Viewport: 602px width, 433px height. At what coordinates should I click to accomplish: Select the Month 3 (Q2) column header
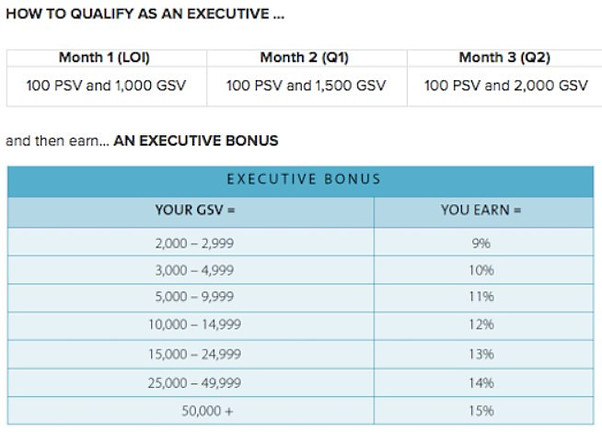[504, 58]
